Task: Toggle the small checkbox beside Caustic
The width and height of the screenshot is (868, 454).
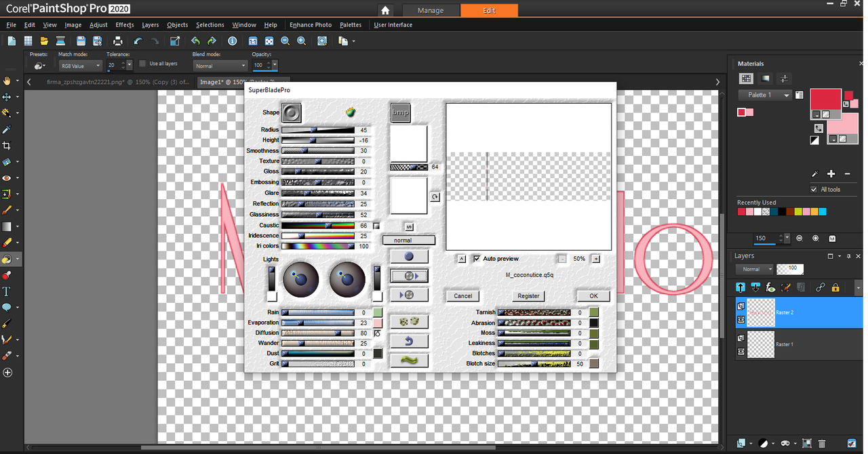Action: [x=376, y=226]
